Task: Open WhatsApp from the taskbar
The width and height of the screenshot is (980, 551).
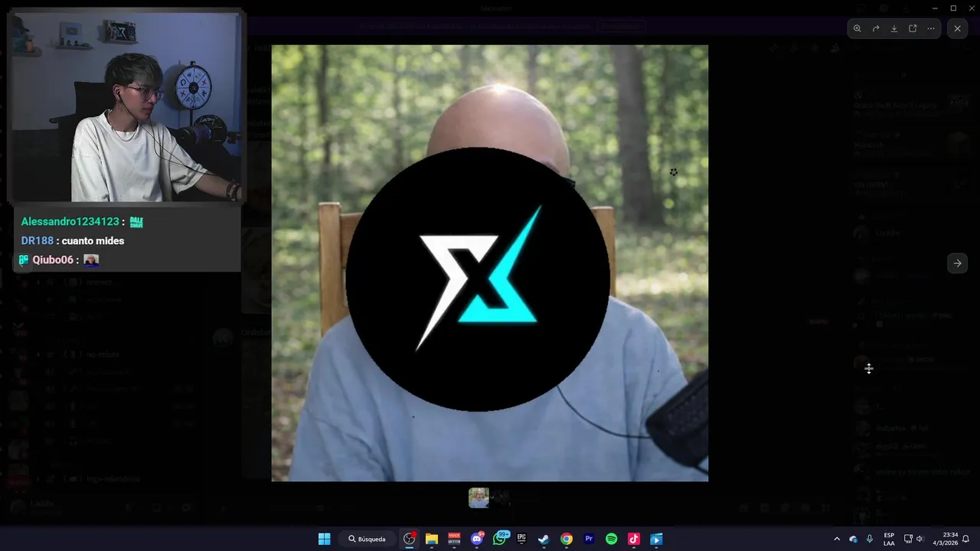Action: 501,538
